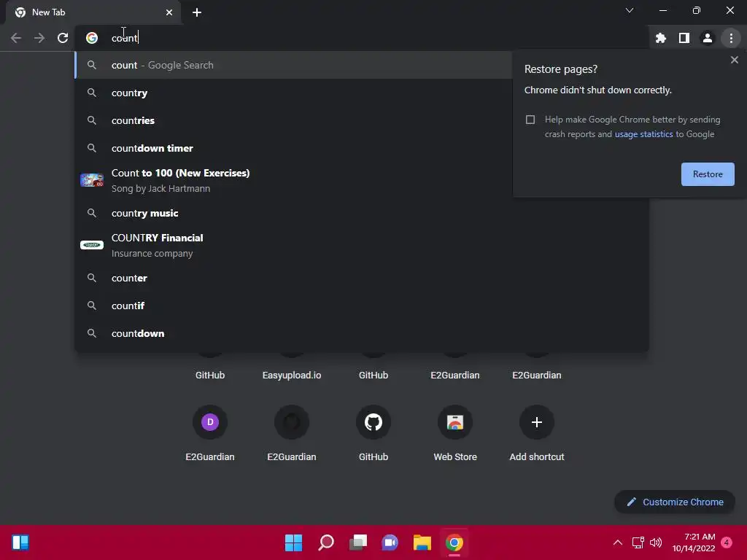Open the Web Store shortcut
This screenshot has height=560, width=747.
pos(455,422)
